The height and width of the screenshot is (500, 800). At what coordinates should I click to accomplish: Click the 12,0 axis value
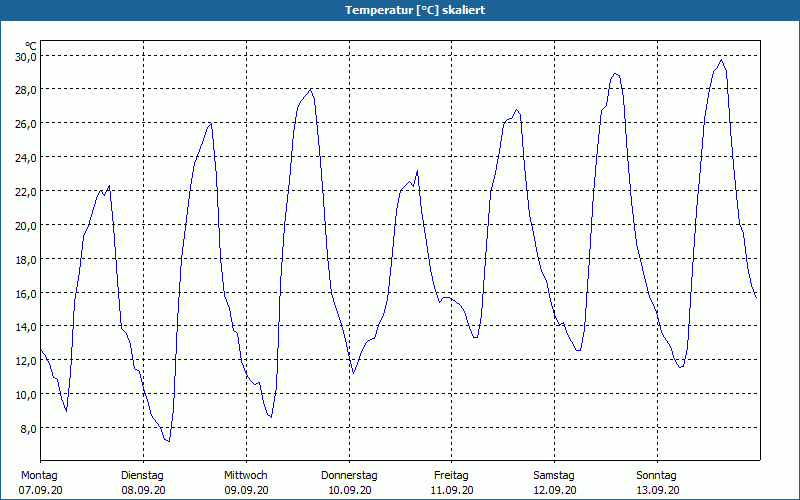tap(26, 361)
